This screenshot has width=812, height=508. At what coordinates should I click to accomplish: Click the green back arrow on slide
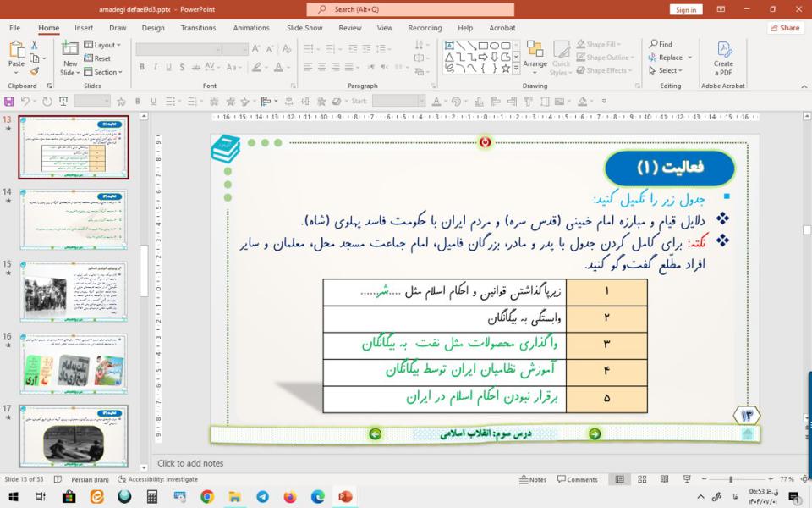(x=376, y=433)
